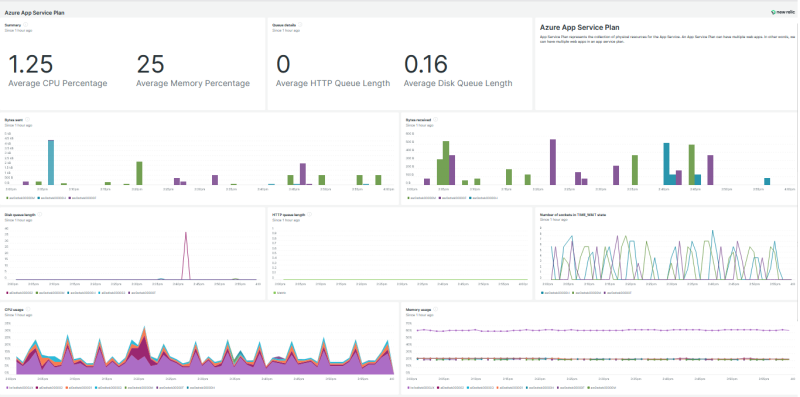Click Since 1 hour ago under Queue details
The width and height of the screenshot is (800, 397).
(x=286, y=30)
